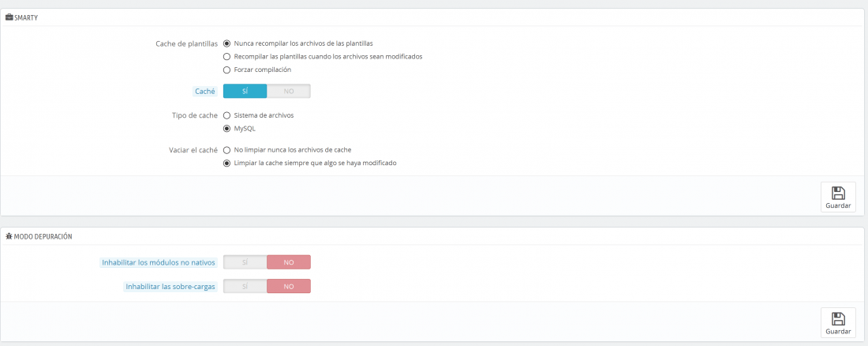The width and height of the screenshot is (868, 346).
Task: Click the Inhabilitar las sobre-cargas label
Action: (x=170, y=287)
